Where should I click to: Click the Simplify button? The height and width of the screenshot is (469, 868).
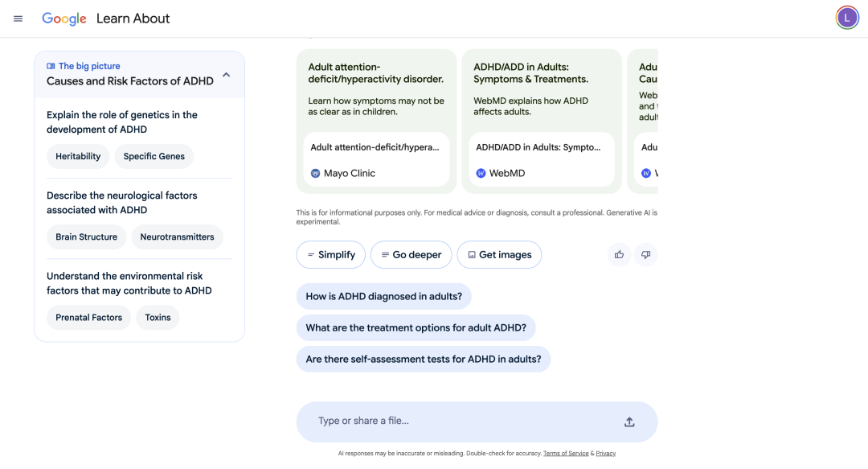pos(330,255)
